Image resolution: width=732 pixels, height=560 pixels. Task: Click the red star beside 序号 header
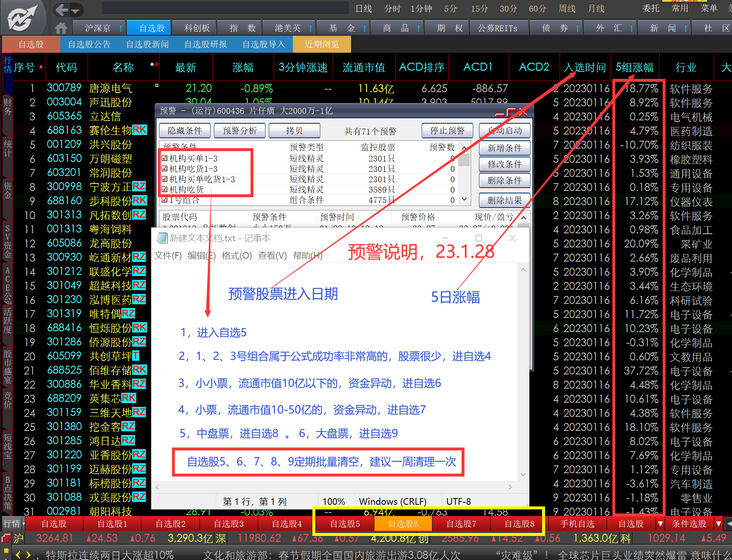point(41,67)
